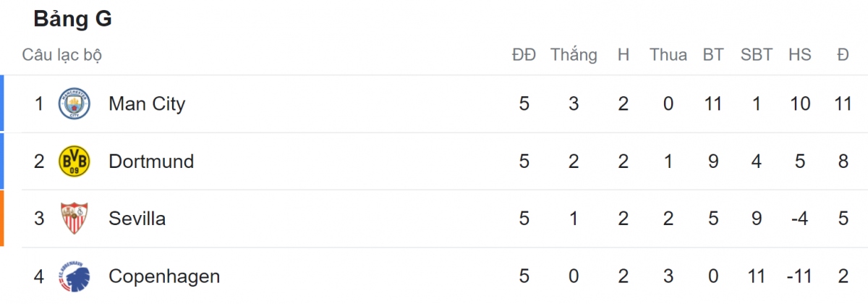
Task: Select the Copenhagen team name
Action: click(164, 276)
